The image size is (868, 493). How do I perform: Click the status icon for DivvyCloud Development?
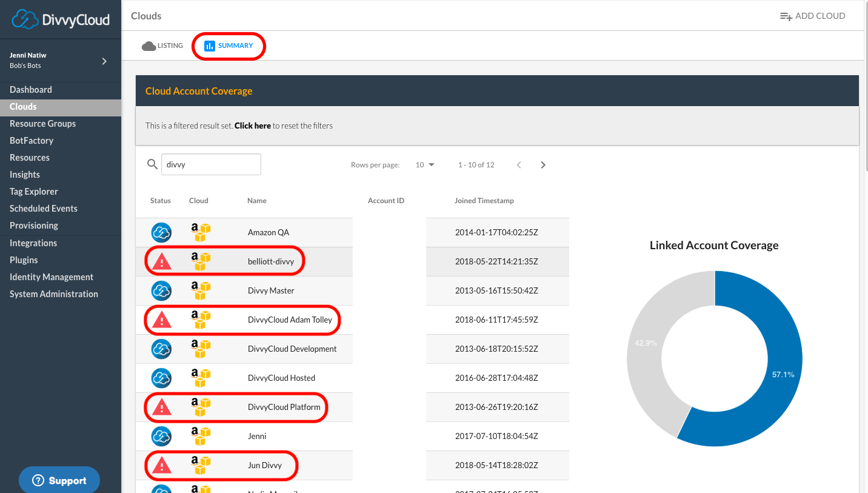click(x=161, y=349)
